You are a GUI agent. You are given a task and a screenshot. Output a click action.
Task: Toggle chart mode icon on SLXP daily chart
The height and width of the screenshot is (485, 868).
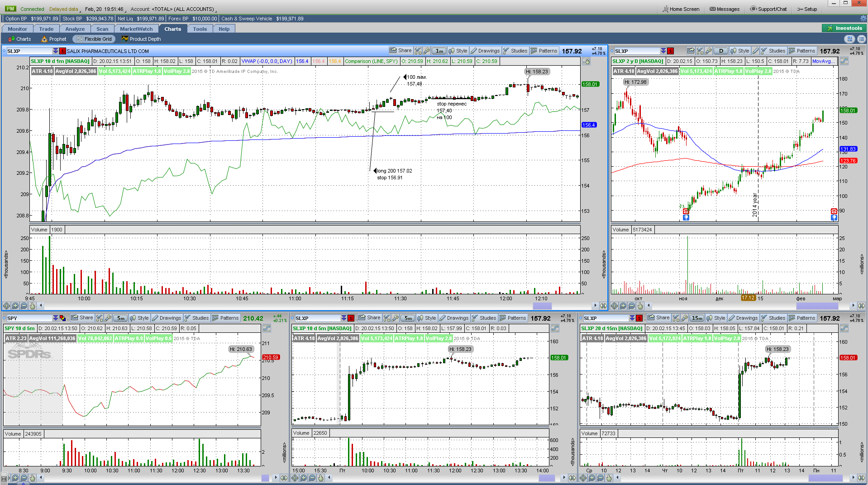844,61
